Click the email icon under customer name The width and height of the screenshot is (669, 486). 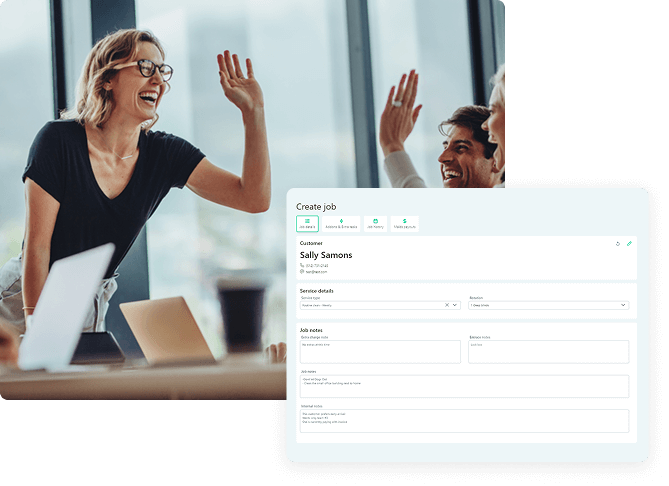click(x=302, y=271)
